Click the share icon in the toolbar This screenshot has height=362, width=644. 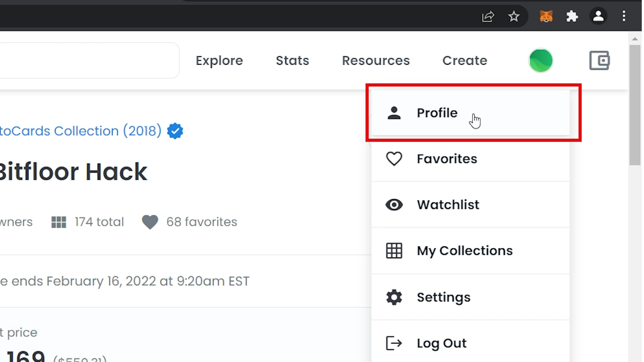pos(488,16)
